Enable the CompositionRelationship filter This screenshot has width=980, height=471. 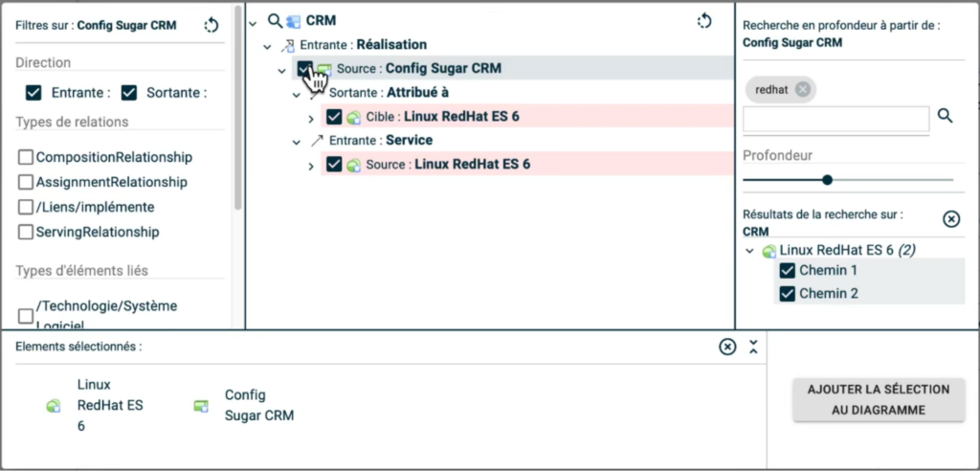click(26, 157)
